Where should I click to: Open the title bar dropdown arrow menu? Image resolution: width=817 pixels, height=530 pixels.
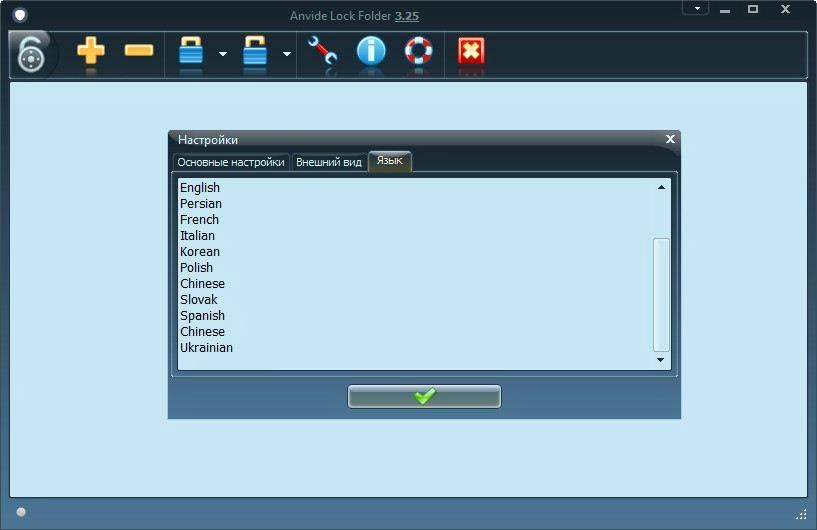click(x=697, y=8)
